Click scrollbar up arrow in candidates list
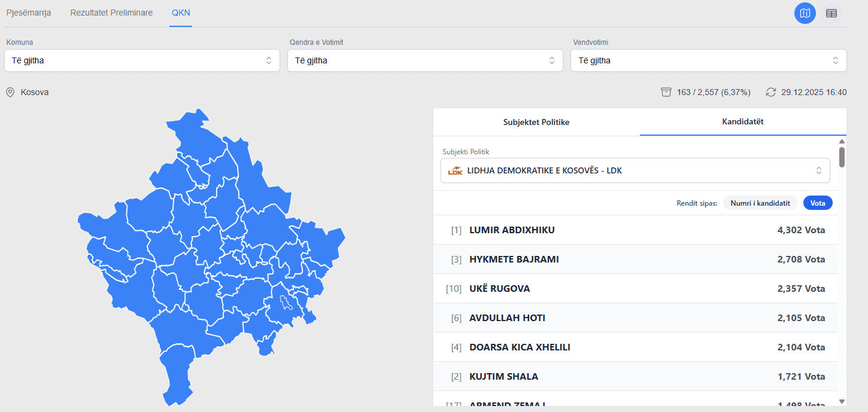The height and width of the screenshot is (412, 868). coord(842,141)
